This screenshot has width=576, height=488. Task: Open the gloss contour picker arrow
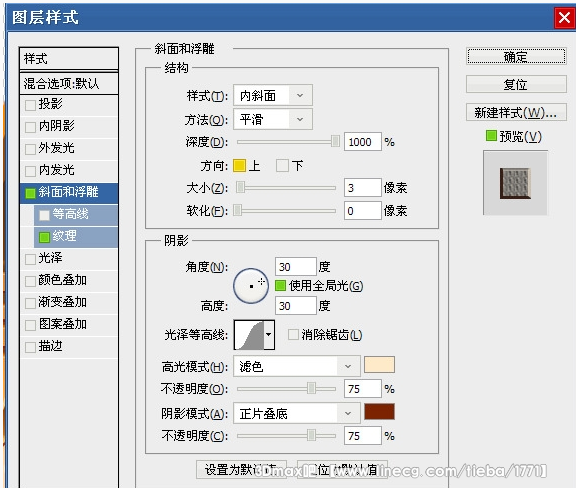coord(269,335)
